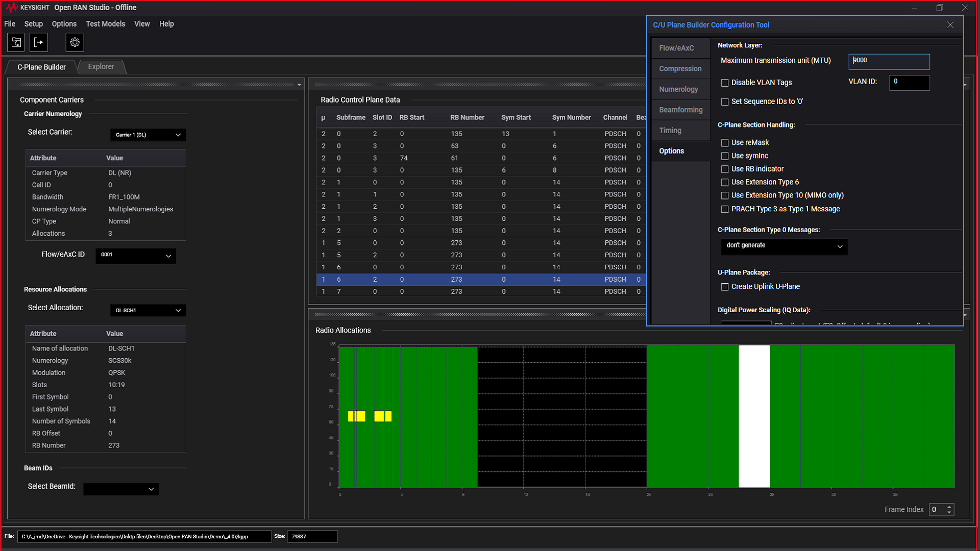Tick Use Extension Type 6 checkbox
Viewport: 980px width, 551px height.
[725, 182]
